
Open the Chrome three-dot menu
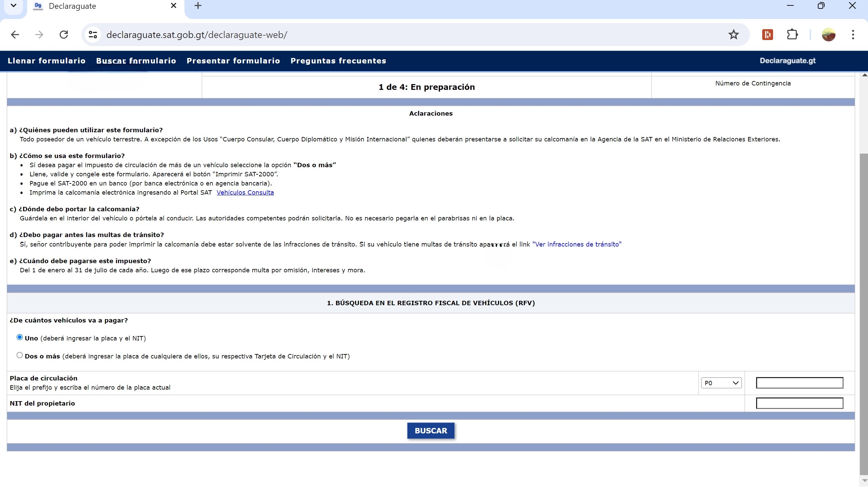pyautogui.click(x=853, y=35)
